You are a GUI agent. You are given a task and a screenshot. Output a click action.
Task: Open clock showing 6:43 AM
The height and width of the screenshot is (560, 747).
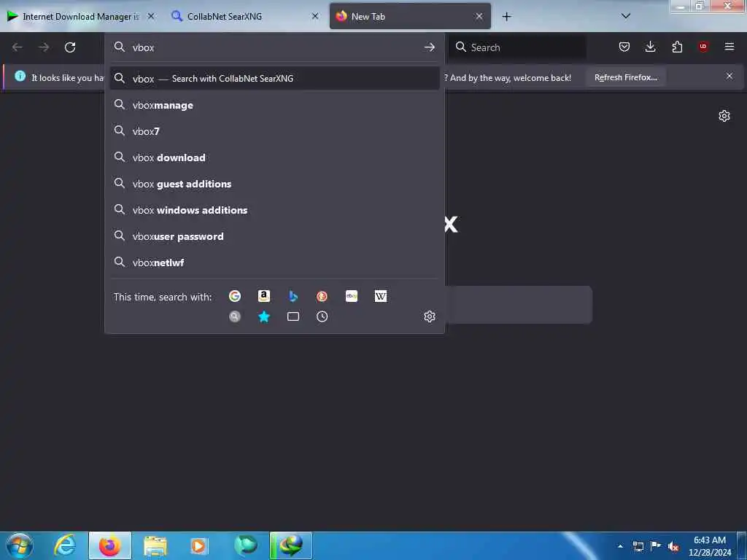tap(710, 545)
